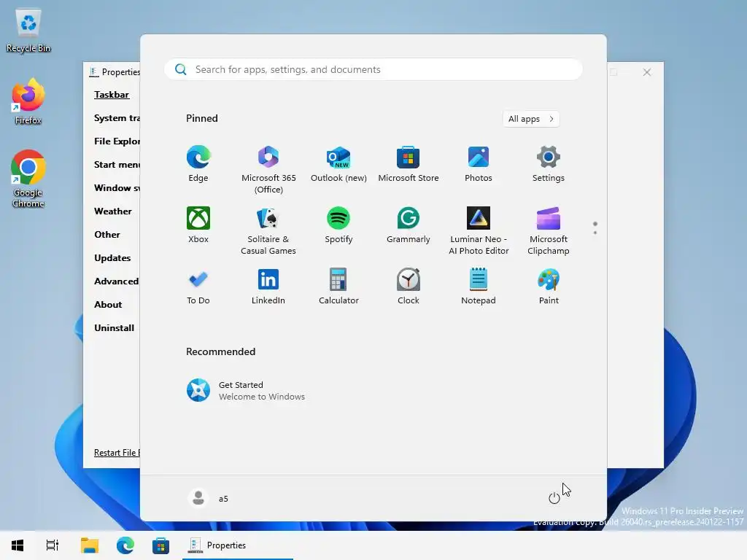Open the Grammarly app
Image resolution: width=747 pixels, height=560 pixels.
(409, 225)
